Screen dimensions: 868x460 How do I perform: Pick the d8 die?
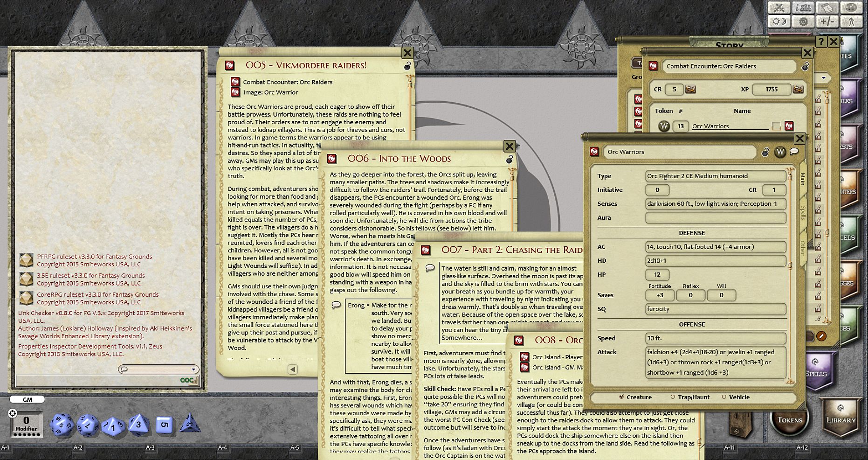pos(138,425)
